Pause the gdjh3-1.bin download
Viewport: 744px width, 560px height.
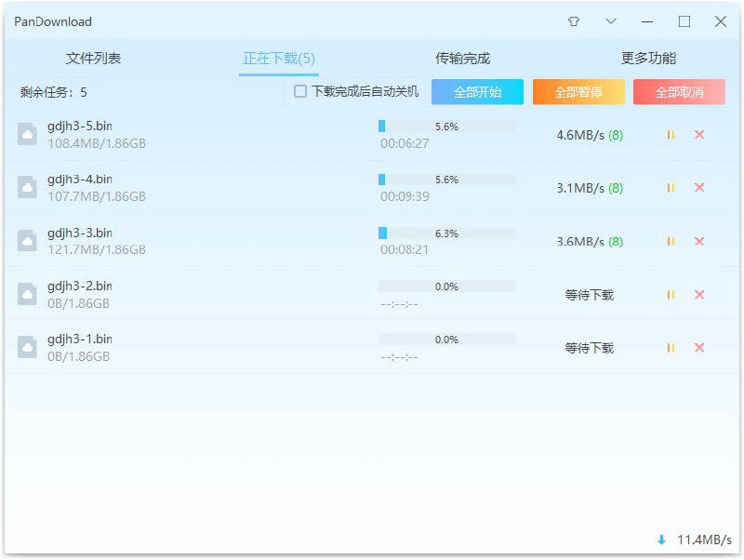671,348
